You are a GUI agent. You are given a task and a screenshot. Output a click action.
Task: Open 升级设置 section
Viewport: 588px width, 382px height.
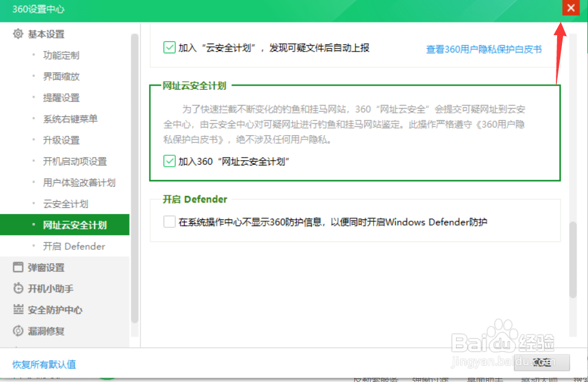pyautogui.click(x=61, y=140)
